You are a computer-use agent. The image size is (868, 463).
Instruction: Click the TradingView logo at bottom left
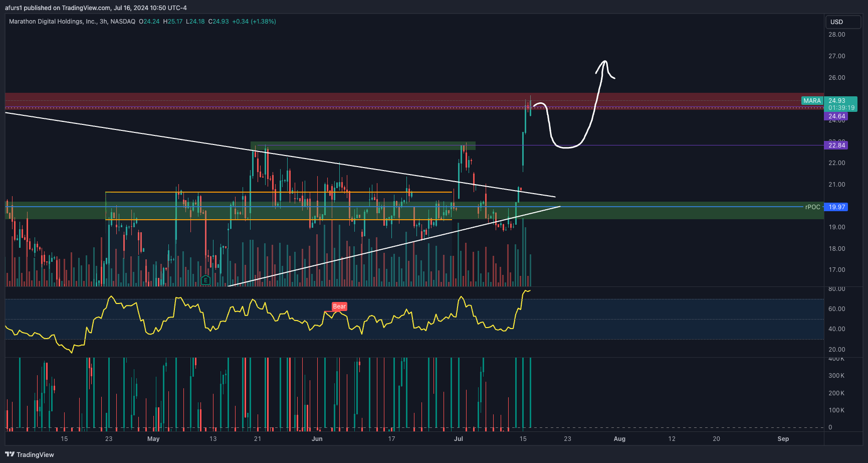click(29, 454)
